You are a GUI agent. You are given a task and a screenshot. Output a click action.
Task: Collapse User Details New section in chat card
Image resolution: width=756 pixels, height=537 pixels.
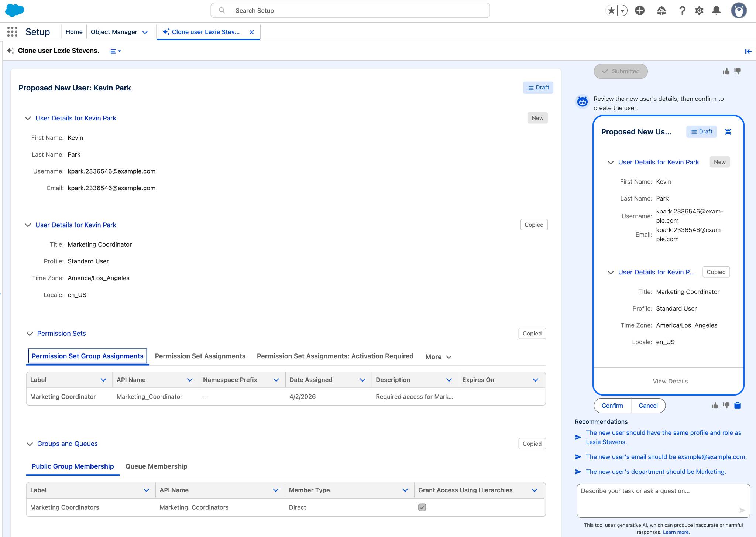(611, 162)
